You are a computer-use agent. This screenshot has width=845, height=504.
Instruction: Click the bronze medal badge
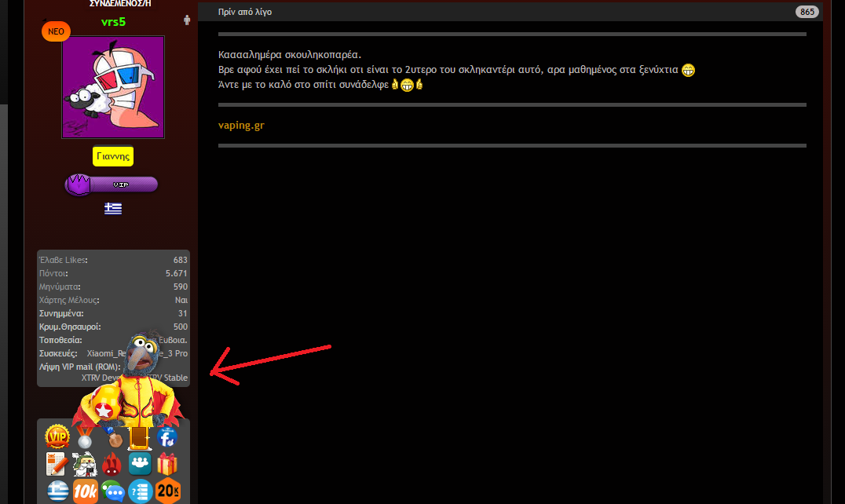(x=112, y=437)
